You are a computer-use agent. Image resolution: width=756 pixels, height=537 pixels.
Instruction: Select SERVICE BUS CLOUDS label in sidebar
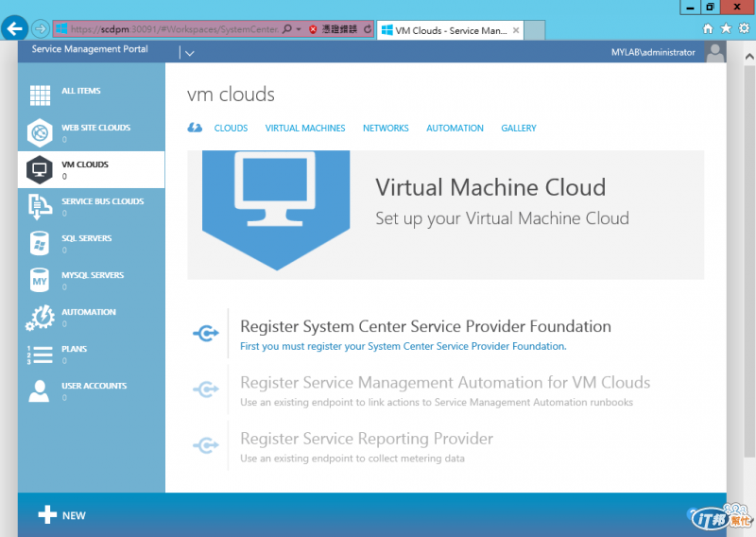103,201
